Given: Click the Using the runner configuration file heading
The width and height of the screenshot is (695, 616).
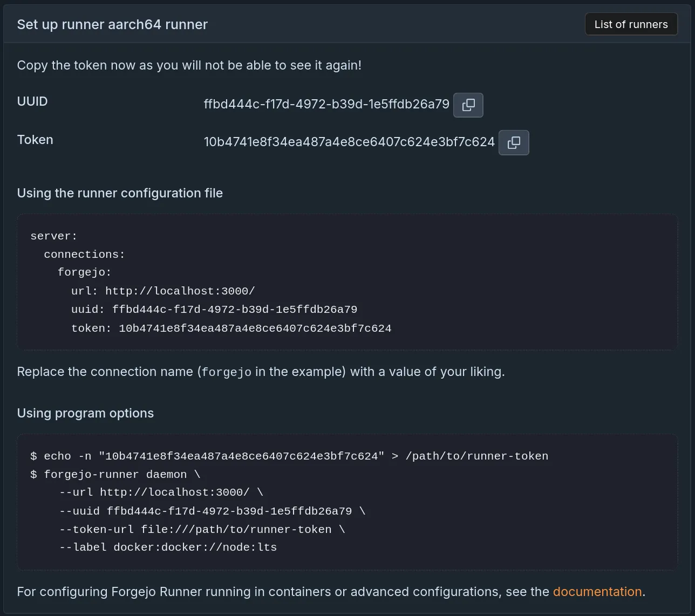Looking at the screenshot, I should (120, 193).
